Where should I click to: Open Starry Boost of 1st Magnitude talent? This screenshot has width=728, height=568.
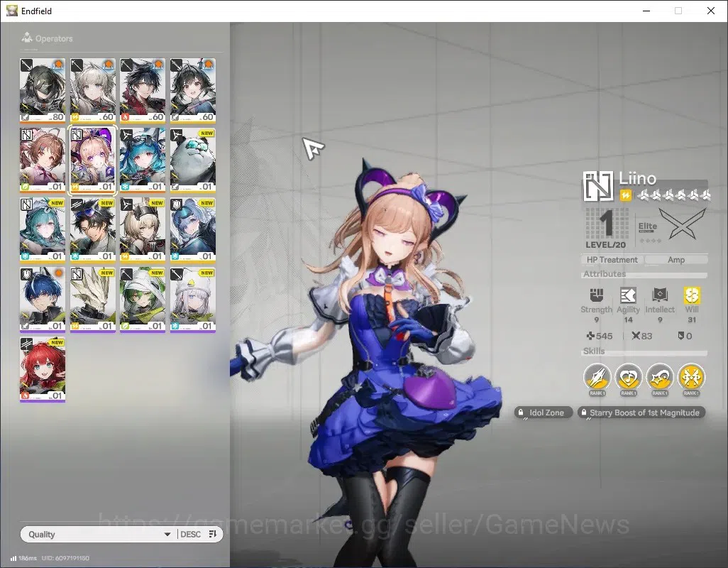point(641,413)
